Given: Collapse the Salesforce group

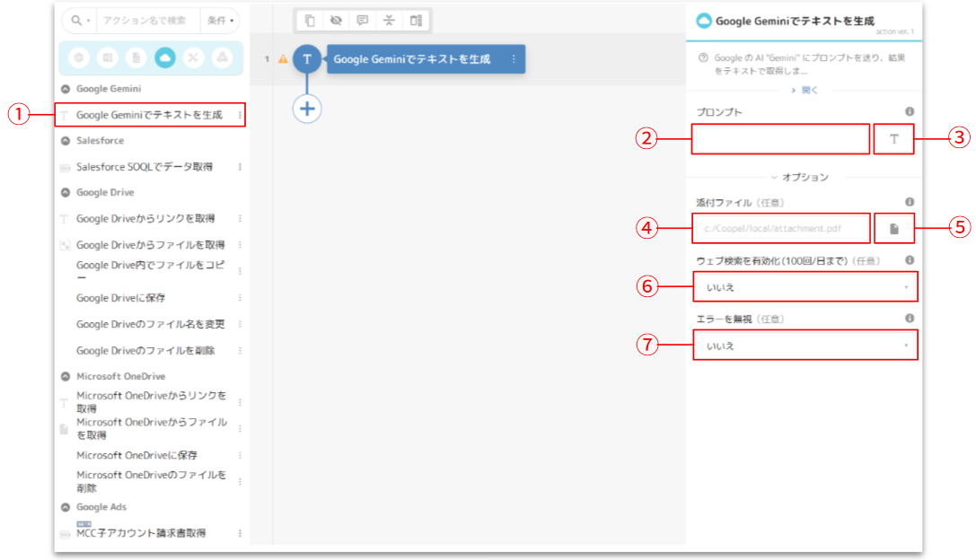Looking at the screenshot, I should (66, 141).
